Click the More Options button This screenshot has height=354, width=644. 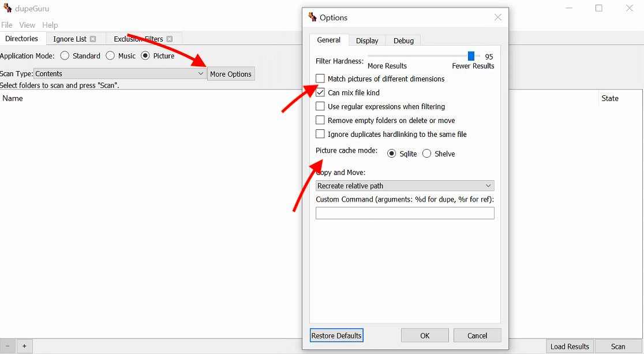[231, 74]
